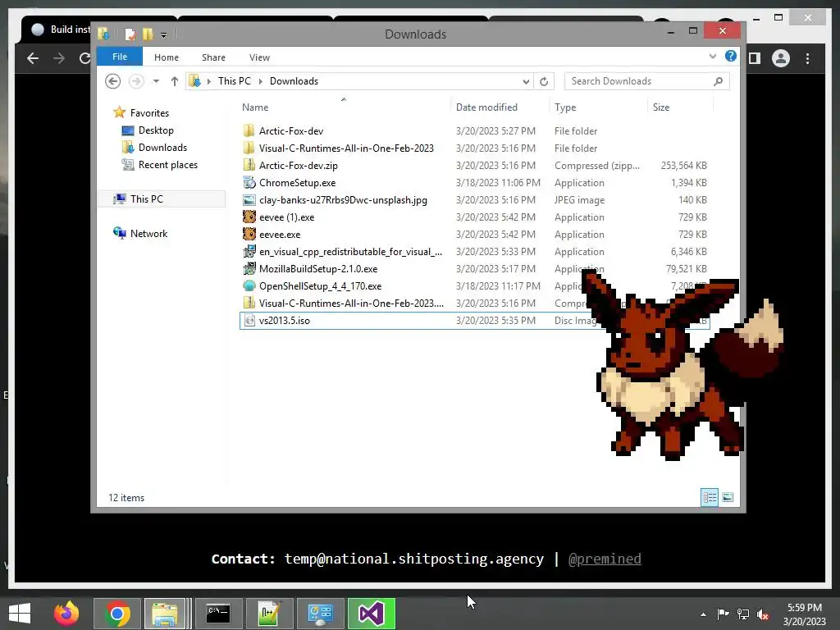Go forward in Explorer navigation
Viewport: 840px width, 630px height.
pyautogui.click(x=137, y=81)
